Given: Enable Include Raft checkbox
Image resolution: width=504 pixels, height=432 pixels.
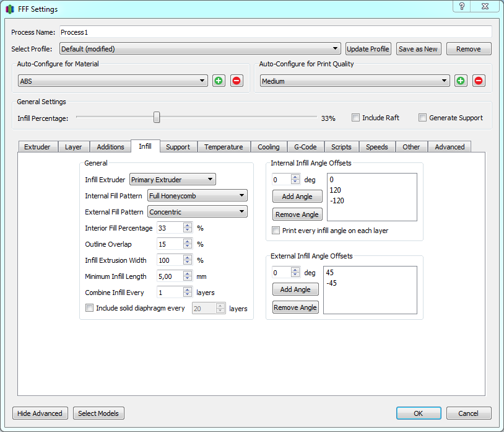Looking at the screenshot, I should click(355, 118).
